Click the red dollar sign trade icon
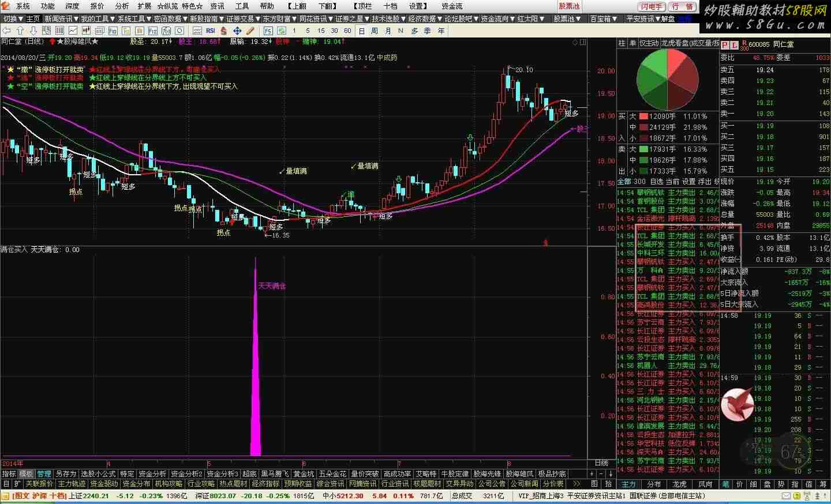 [223, 31]
